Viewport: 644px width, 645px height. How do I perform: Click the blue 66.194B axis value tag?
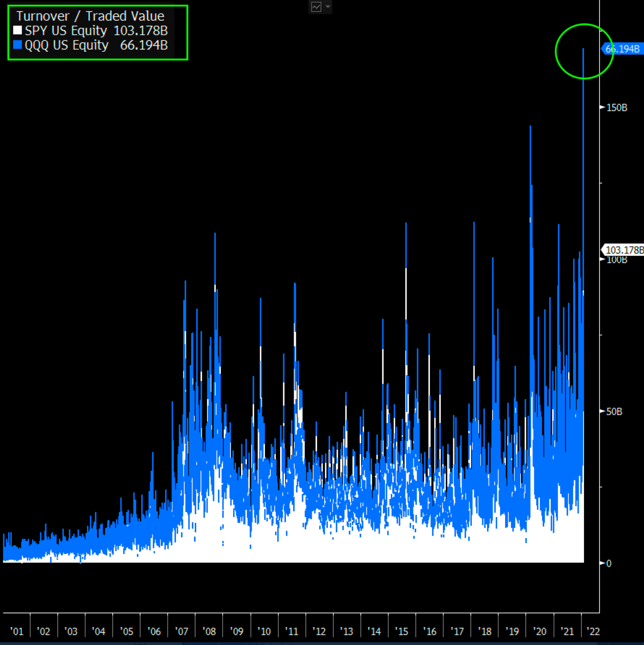622,49
